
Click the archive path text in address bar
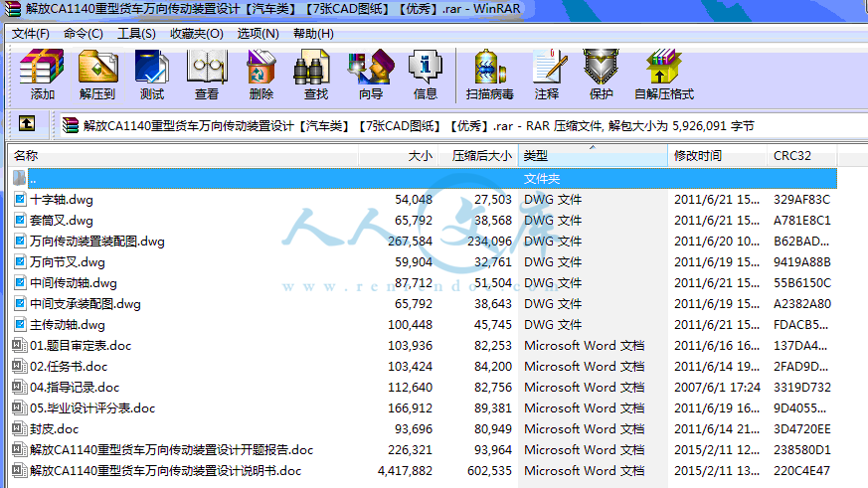419,126
